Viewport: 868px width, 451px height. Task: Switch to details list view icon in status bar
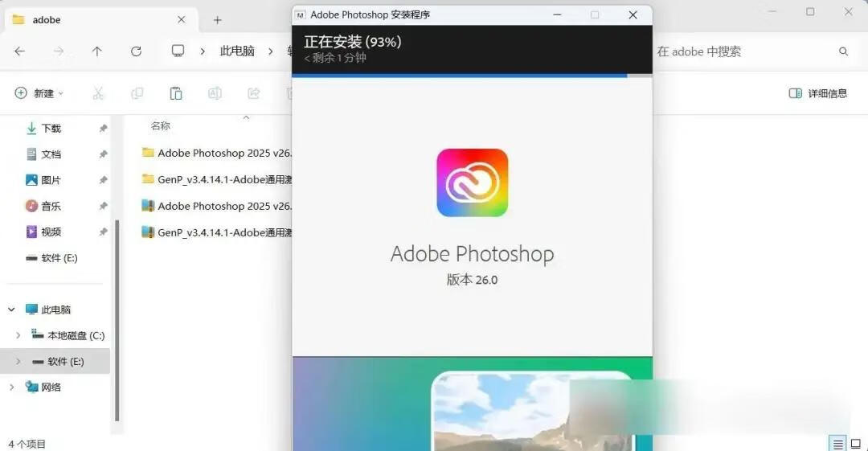(x=838, y=444)
